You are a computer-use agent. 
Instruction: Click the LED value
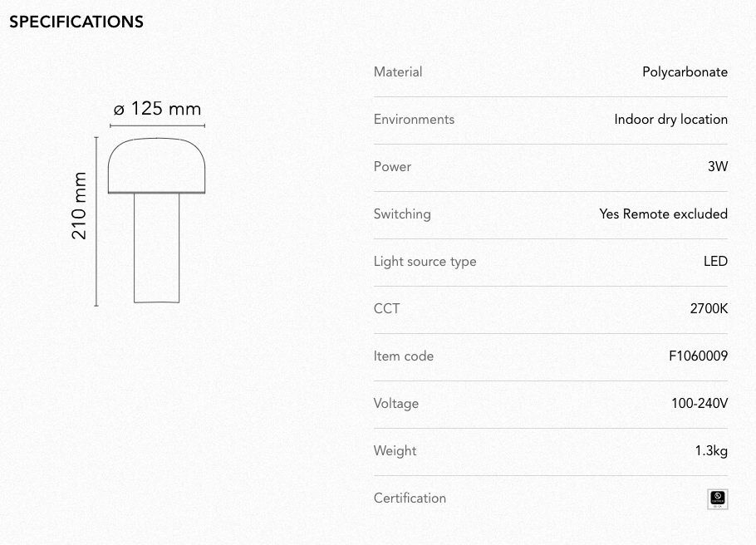715,261
